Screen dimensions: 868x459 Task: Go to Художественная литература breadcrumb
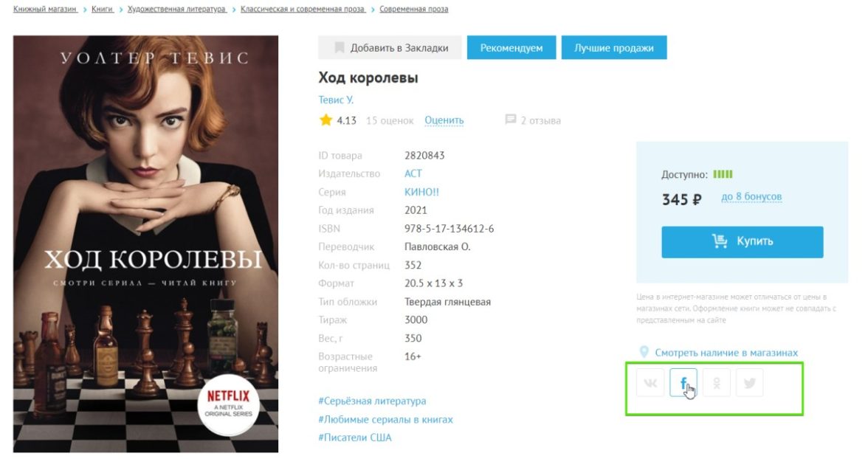click(x=176, y=9)
